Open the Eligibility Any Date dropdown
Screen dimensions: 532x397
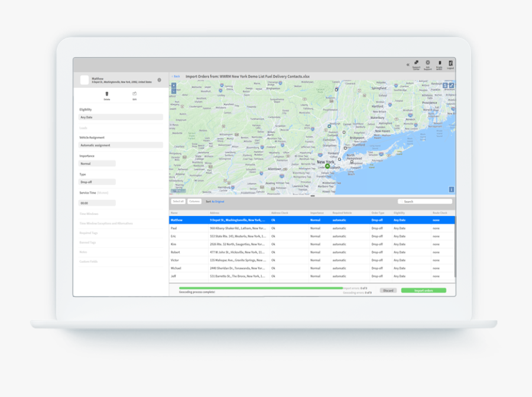[121, 117]
